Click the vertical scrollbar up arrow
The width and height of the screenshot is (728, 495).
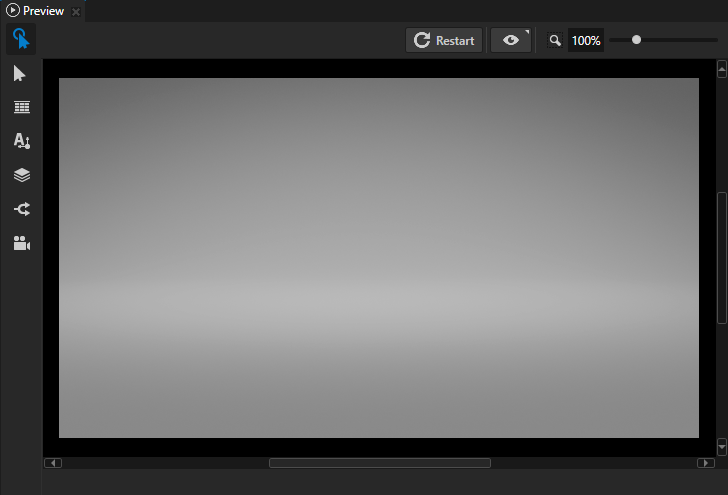coord(722,69)
